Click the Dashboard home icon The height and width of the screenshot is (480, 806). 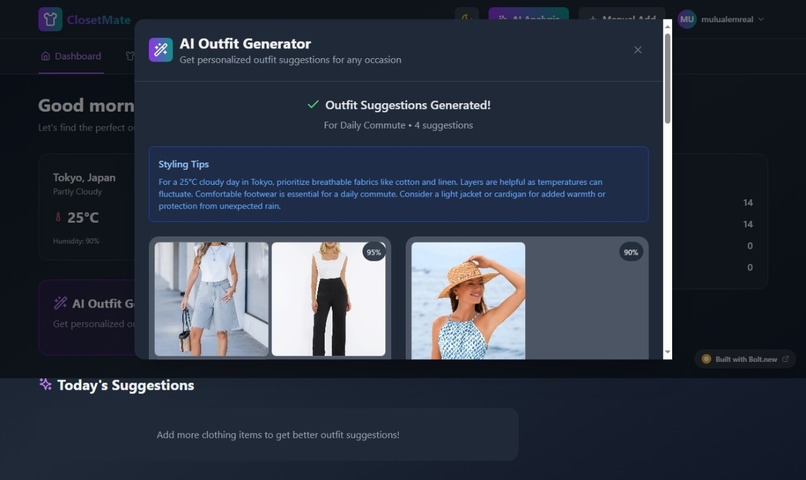[46, 56]
